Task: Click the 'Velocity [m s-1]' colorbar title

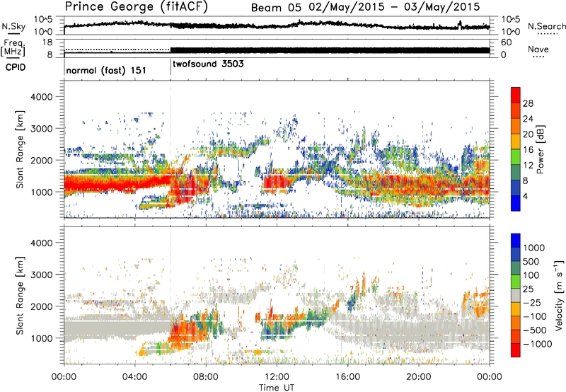Action: click(559, 295)
